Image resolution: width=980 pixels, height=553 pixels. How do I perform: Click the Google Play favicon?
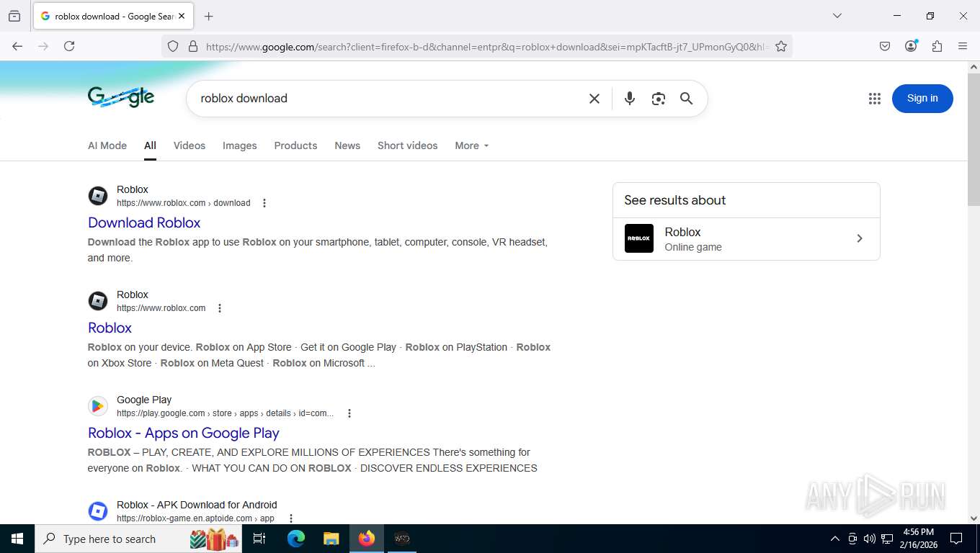coord(98,406)
